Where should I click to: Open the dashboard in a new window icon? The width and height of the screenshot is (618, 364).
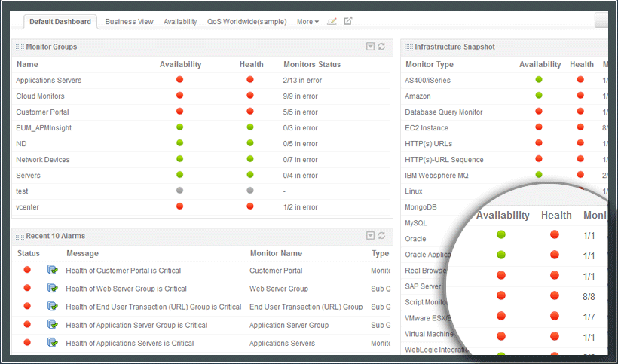pyautogui.click(x=347, y=21)
